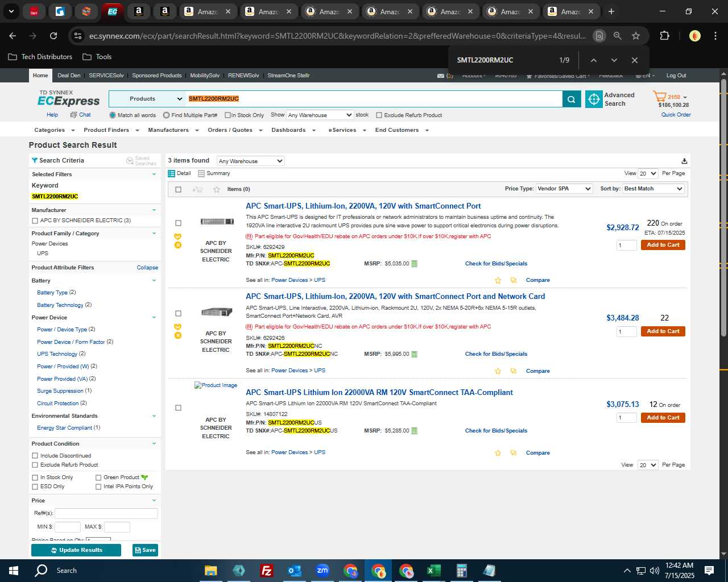
Task: Click favorites star icon in Items header
Action: pyautogui.click(x=217, y=189)
